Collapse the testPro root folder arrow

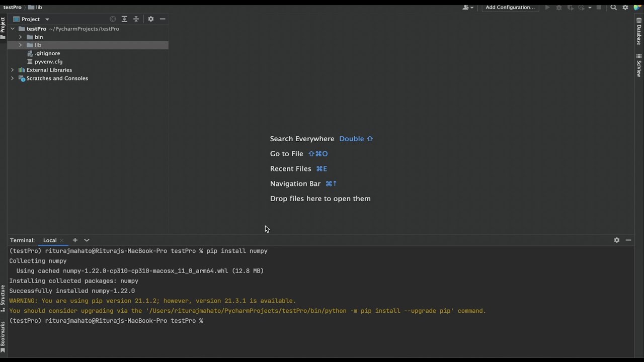(x=13, y=29)
